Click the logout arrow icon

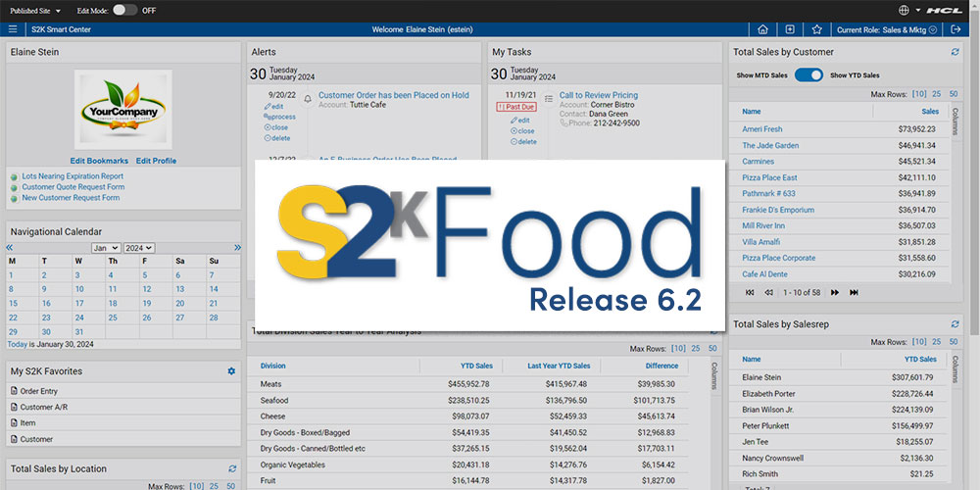(x=955, y=29)
